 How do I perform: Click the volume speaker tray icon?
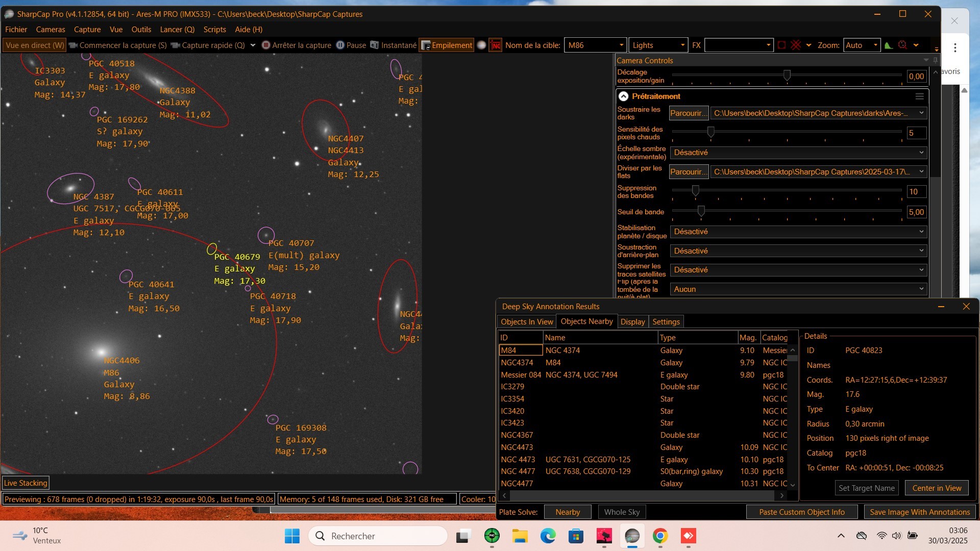(x=896, y=536)
